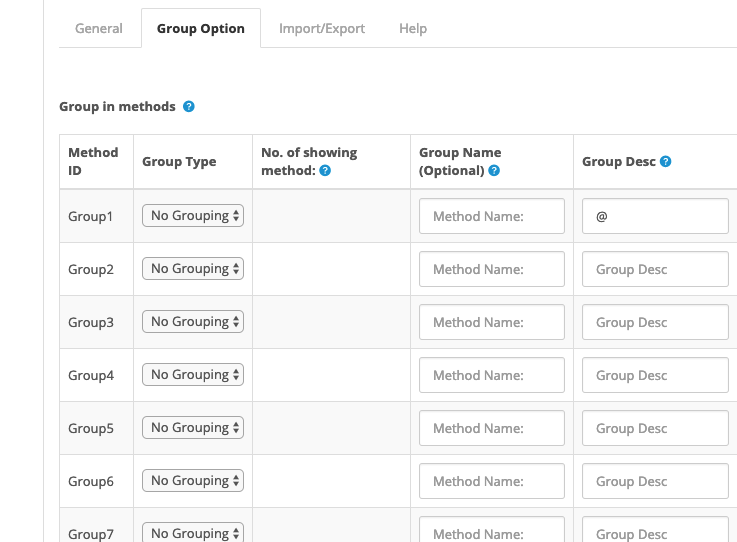Focus Group1 Method Name input field
The image size is (737, 542).
point(492,216)
